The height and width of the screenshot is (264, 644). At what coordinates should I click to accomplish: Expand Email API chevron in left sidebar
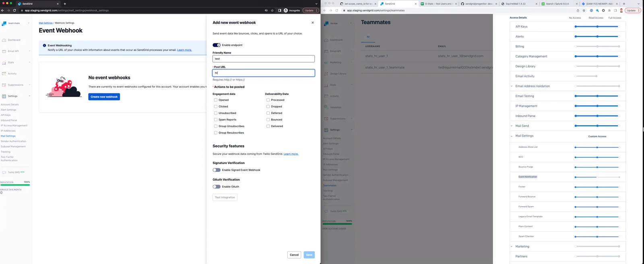click(x=29, y=51)
